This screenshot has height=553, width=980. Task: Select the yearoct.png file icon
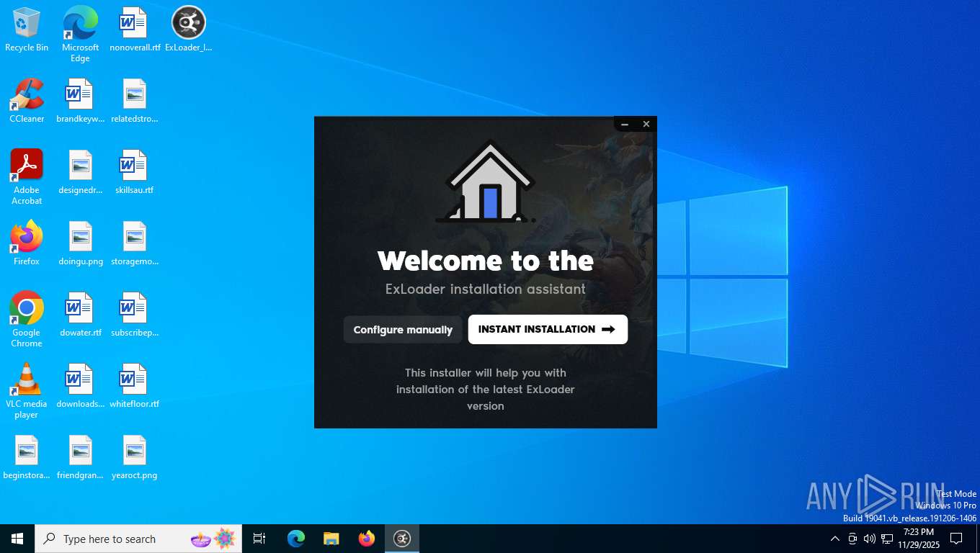[x=135, y=457]
